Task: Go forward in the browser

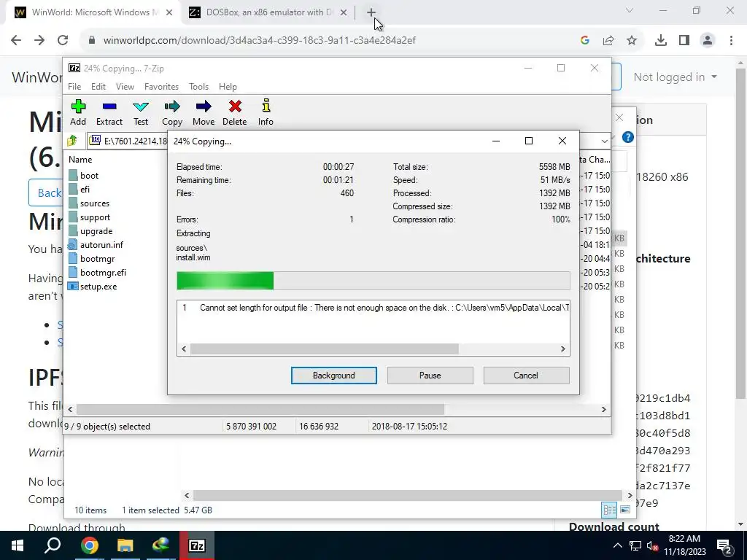Action: [x=39, y=41]
